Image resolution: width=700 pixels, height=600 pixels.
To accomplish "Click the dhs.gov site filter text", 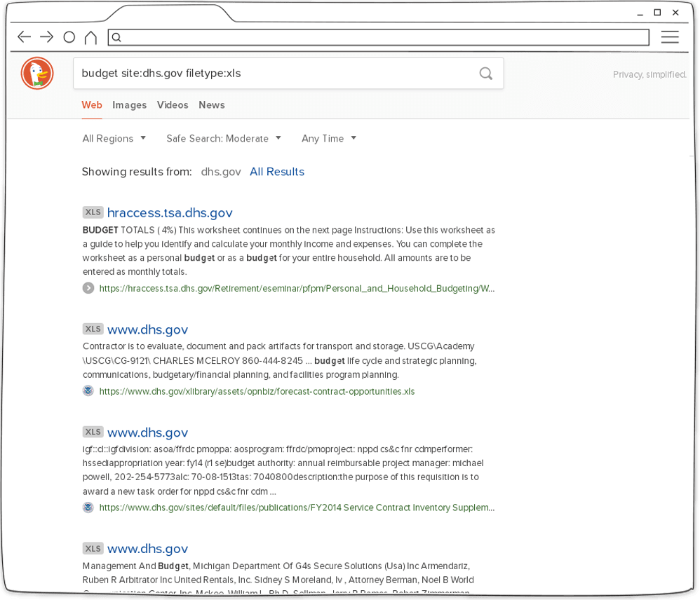I will pos(221,172).
